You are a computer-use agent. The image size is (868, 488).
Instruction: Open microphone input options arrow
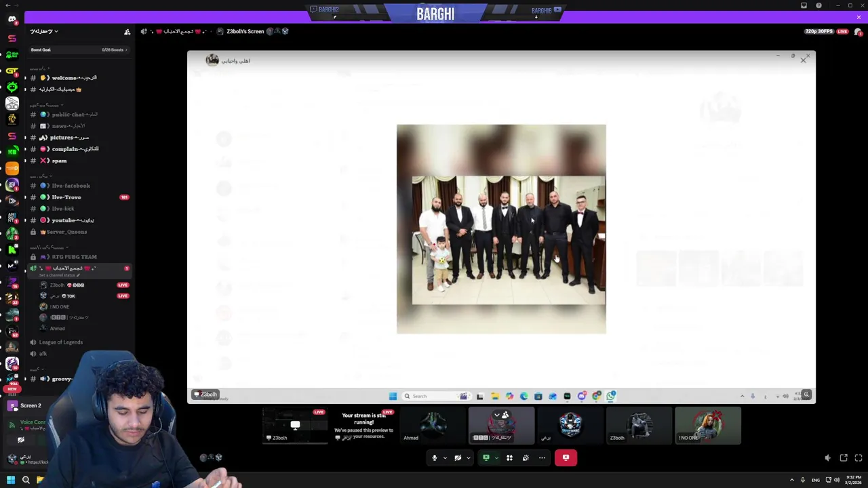coord(445,458)
